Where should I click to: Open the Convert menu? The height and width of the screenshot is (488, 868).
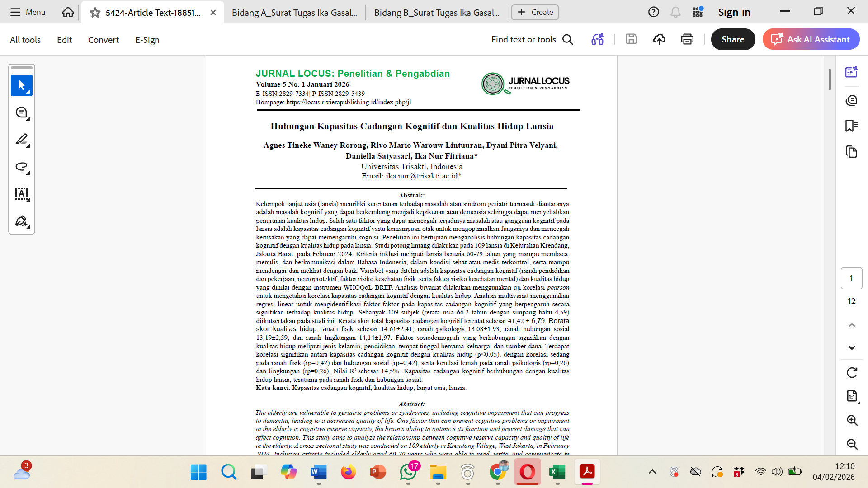[x=103, y=40]
